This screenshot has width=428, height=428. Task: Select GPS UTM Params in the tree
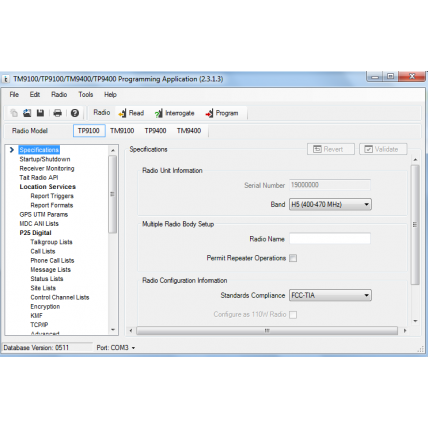(x=44, y=214)
